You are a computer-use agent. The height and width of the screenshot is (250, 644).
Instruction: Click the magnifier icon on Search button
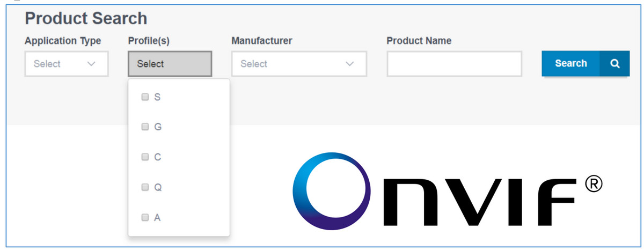pyautogui.click(x=614, y=63)
